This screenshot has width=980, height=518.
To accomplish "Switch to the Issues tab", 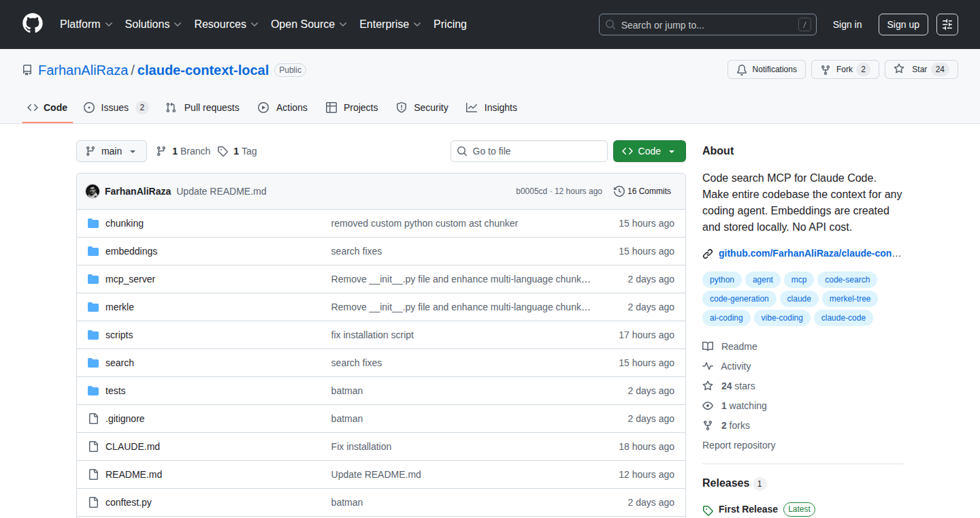I will tap(116, 108).
